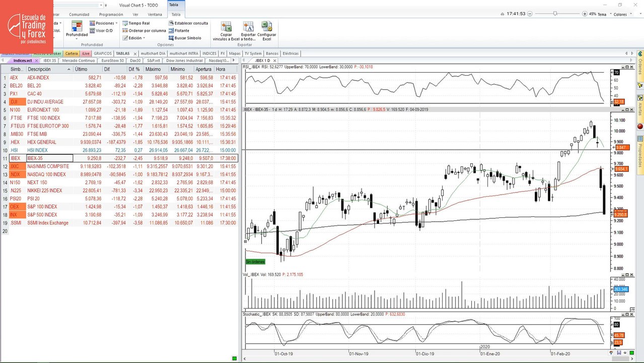
Task: Open the Edición dropdown
Action: [134, 38]
